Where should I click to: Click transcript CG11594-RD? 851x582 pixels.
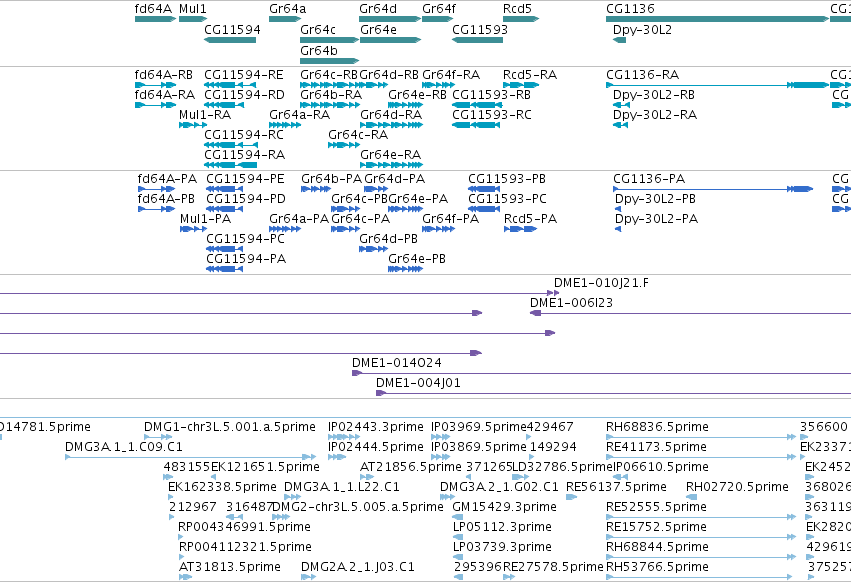pos(224,105)
